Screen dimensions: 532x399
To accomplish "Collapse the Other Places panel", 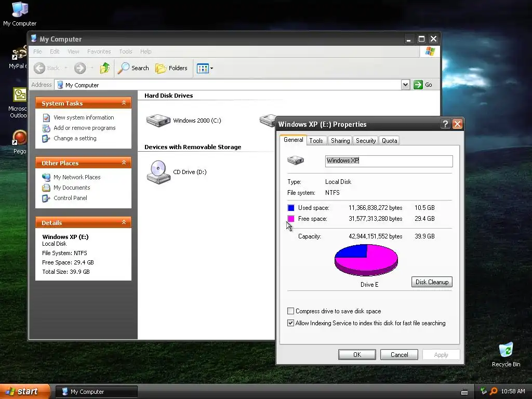I will pos(124,163).
